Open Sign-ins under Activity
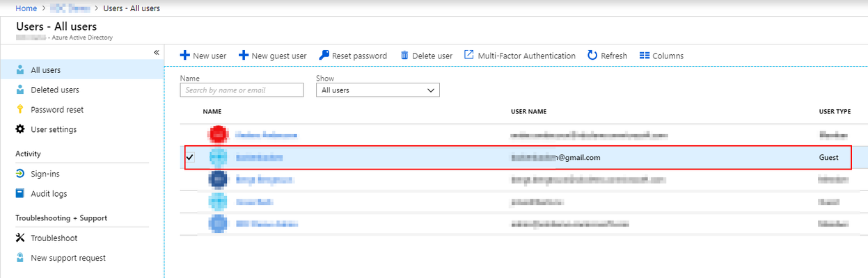Screen dimensions: 868x278 [82, 174]
